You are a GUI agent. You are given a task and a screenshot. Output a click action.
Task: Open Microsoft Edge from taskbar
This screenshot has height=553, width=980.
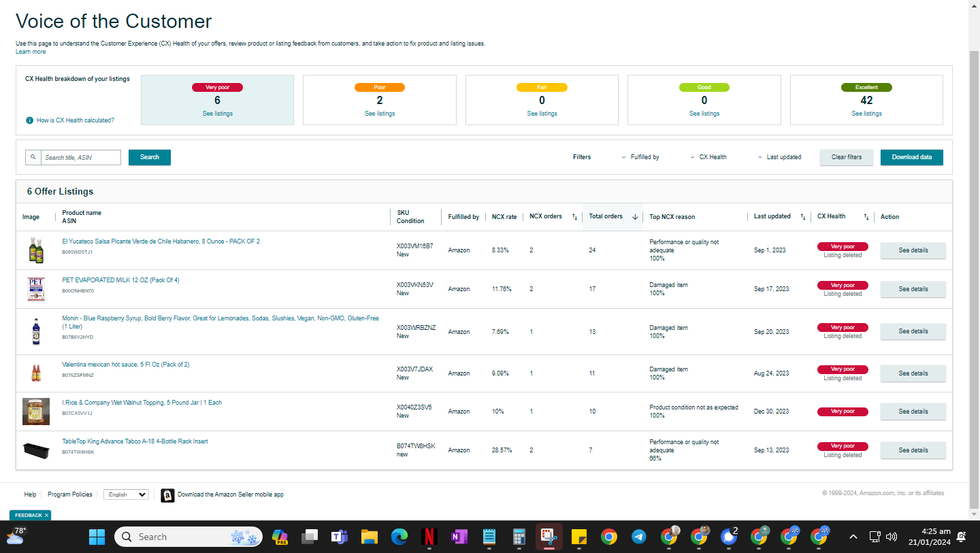(x=399, y=537)
